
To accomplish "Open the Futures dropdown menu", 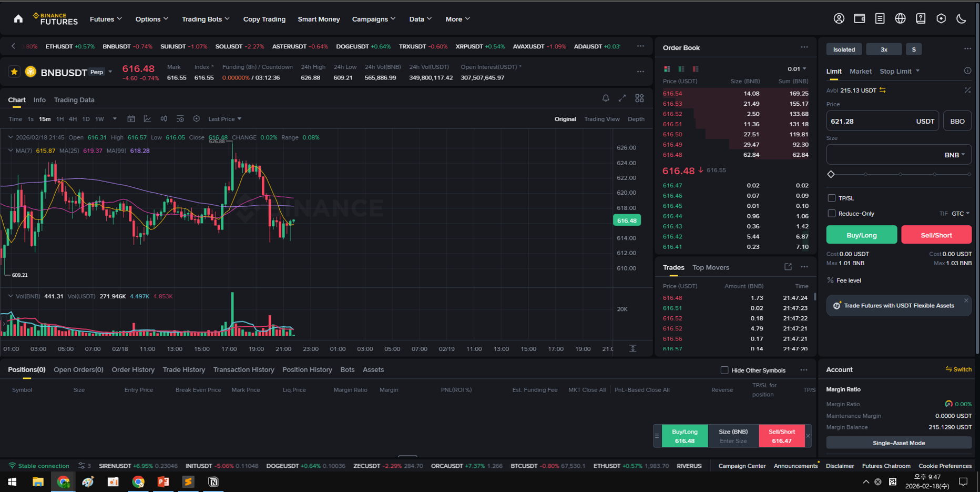I will tap(106, 19).
